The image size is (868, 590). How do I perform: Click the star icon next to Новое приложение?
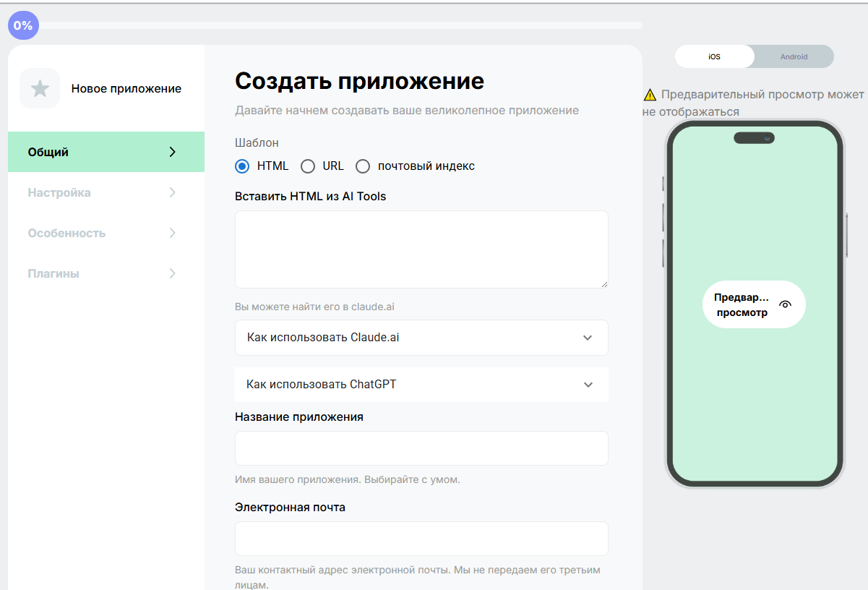point(40,88)
